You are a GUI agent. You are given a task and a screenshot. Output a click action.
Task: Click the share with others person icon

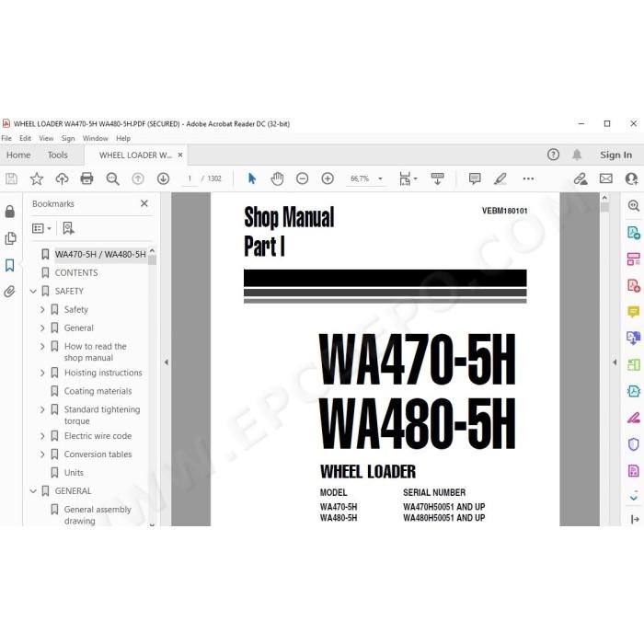point(631,178)
